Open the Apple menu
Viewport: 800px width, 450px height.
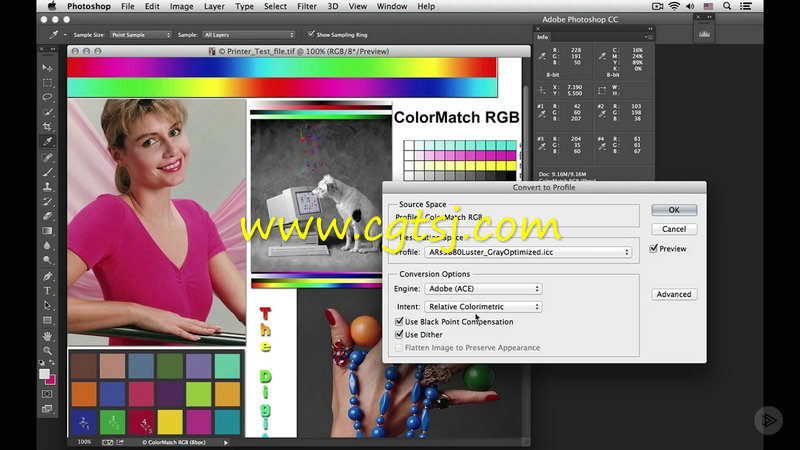(52, 6)
